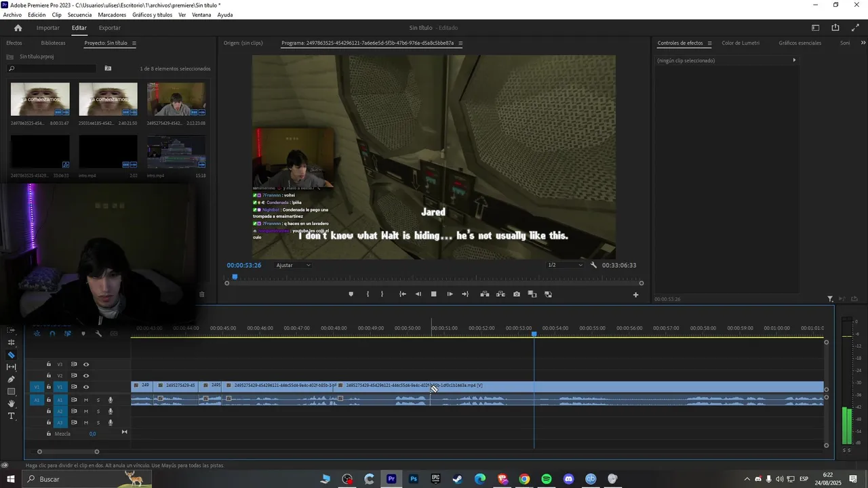Click the Mezcla volume value 0,0
The height and width of the screenshot is (488, 868).
tap(92, 434)
